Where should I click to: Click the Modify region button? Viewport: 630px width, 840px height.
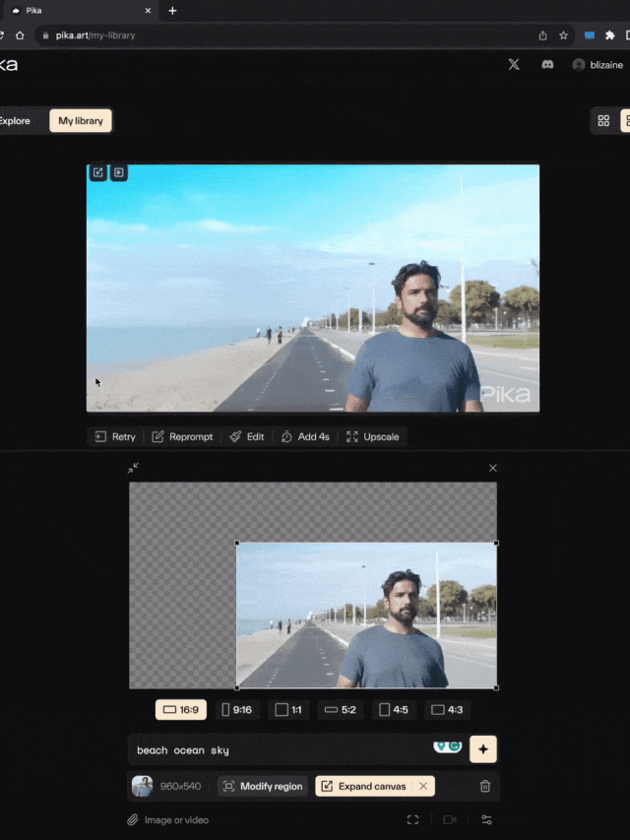pyautogui.click(x=262, y=786)
